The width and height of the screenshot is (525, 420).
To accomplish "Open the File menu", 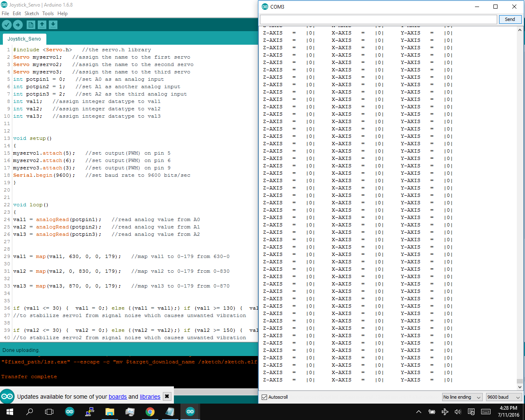I will pyautogui.click(x=5, y=14).
